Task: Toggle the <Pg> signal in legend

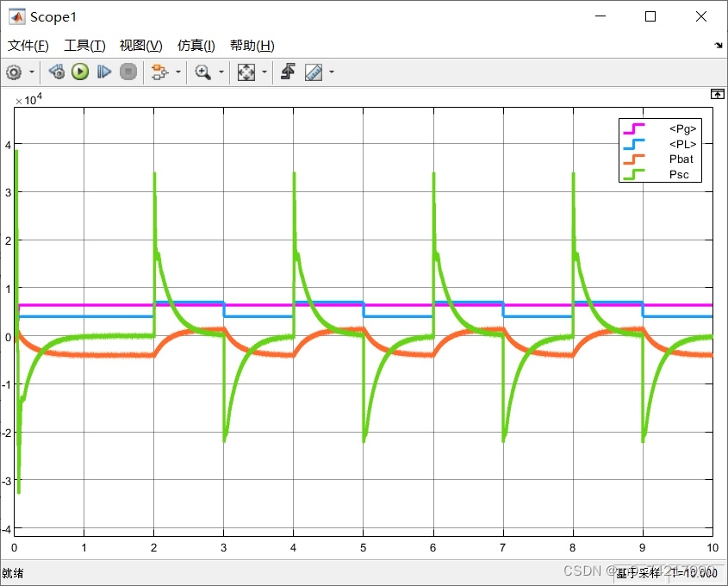Action: [x=682, y=129]
